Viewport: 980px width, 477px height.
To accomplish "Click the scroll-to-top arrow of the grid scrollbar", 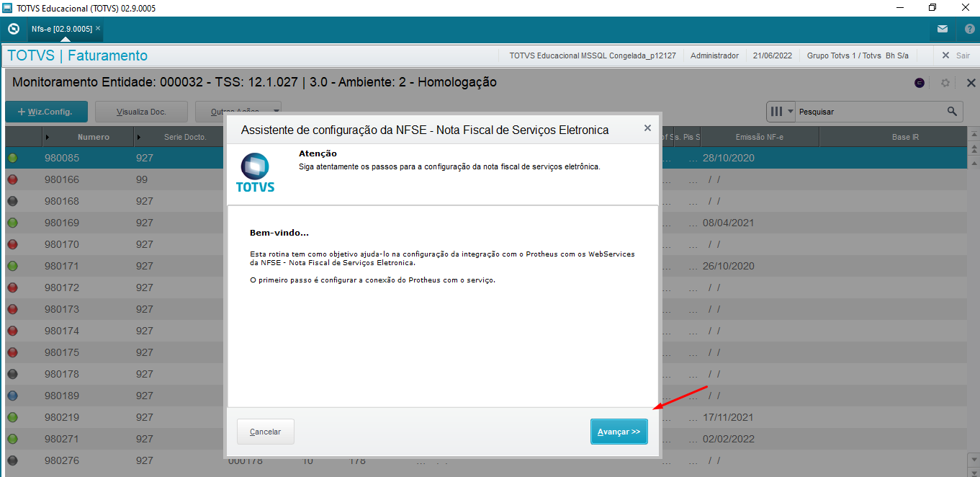I will [974, 135].
